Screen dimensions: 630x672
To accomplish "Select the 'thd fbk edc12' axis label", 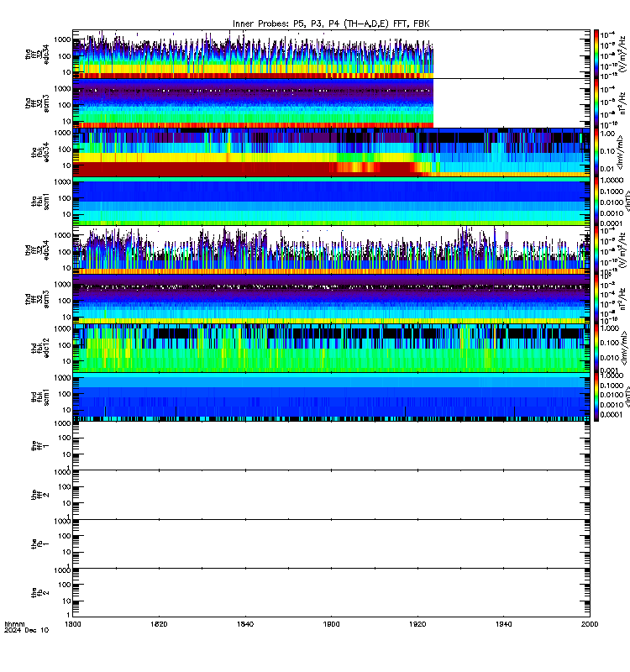I will [40, 348].
